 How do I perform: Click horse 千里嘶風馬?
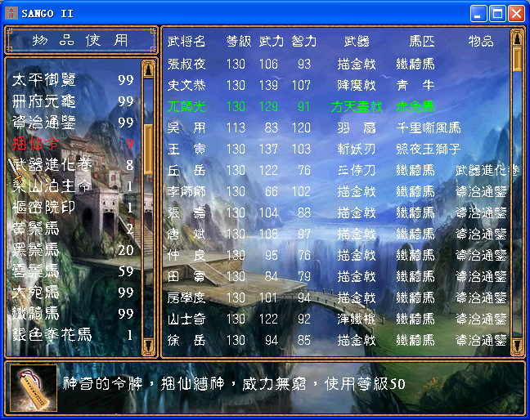click(x=429, y=128)
